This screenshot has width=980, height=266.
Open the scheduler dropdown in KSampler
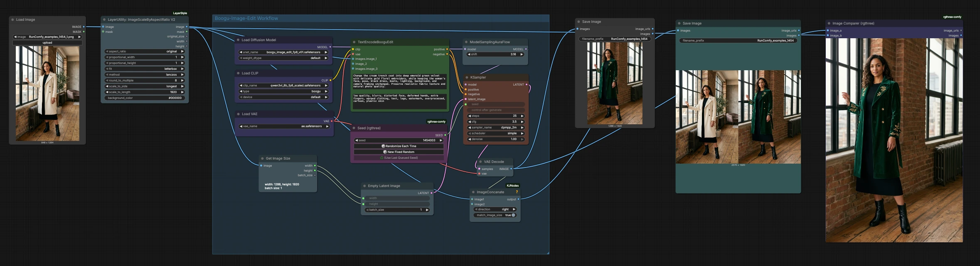[496, 133]
